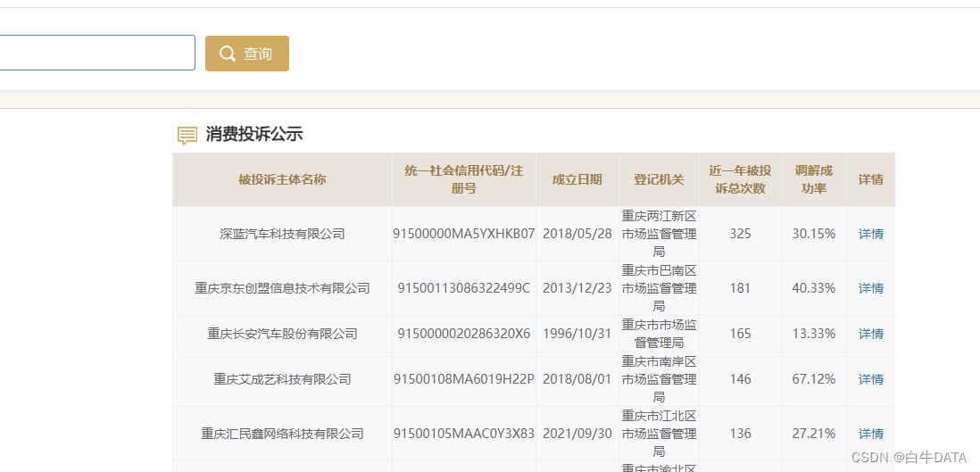Click the 登记机关 column header
The width and height of the screenshot is (980, 472).
tap(660, 180)
